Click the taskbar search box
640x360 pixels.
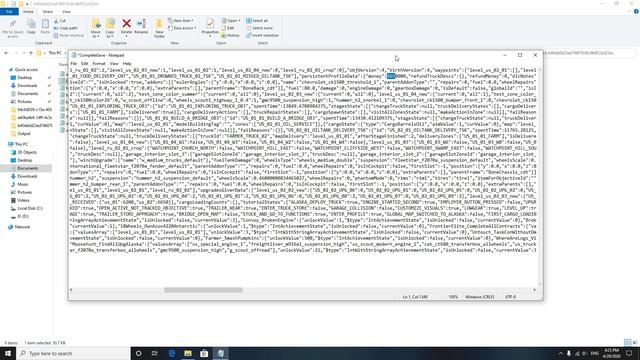(x=73, y=353)
